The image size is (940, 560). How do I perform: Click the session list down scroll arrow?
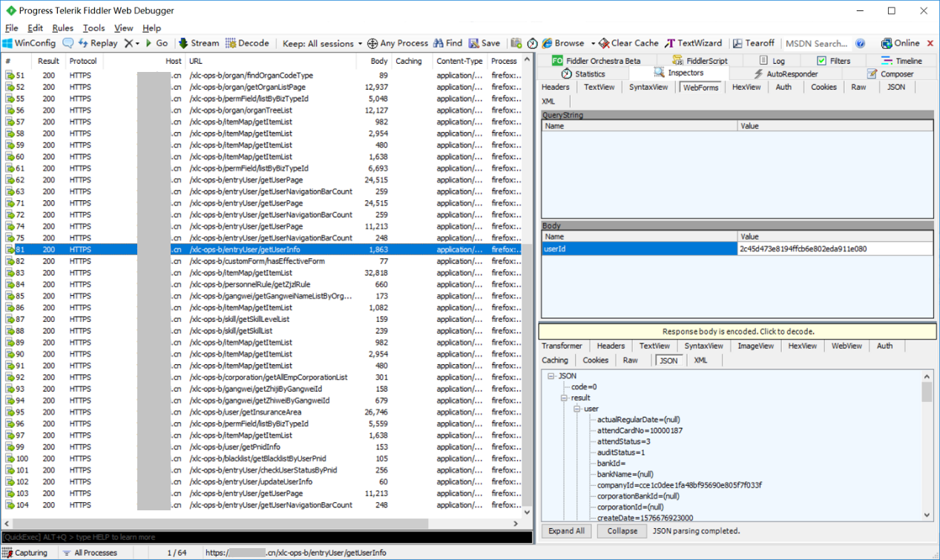coord(528,513)
